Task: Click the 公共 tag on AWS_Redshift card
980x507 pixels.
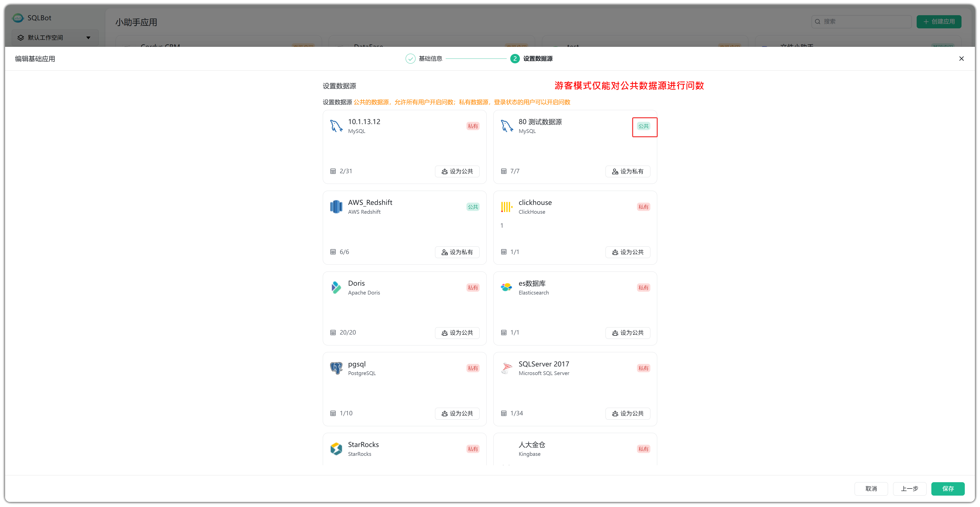Action: (473, 207)
